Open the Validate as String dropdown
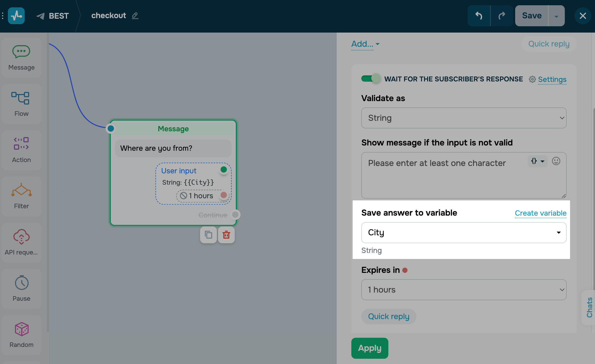This screenshot has width=595, height=364. tap(464, 118)
